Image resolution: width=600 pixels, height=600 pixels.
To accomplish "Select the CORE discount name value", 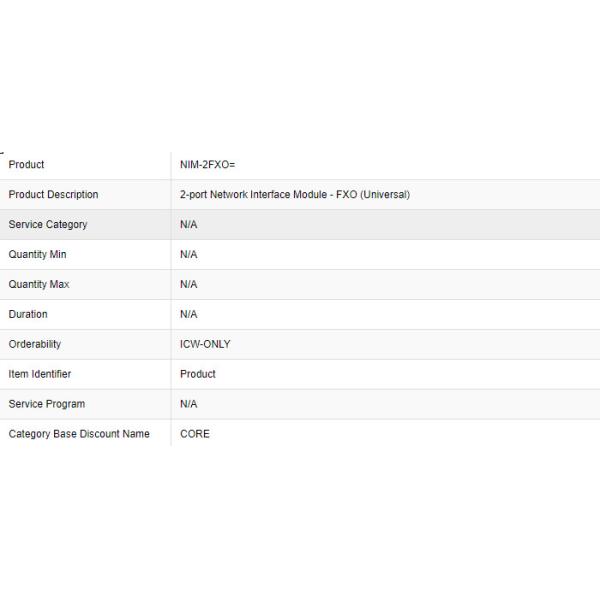I will click(195, 435).
